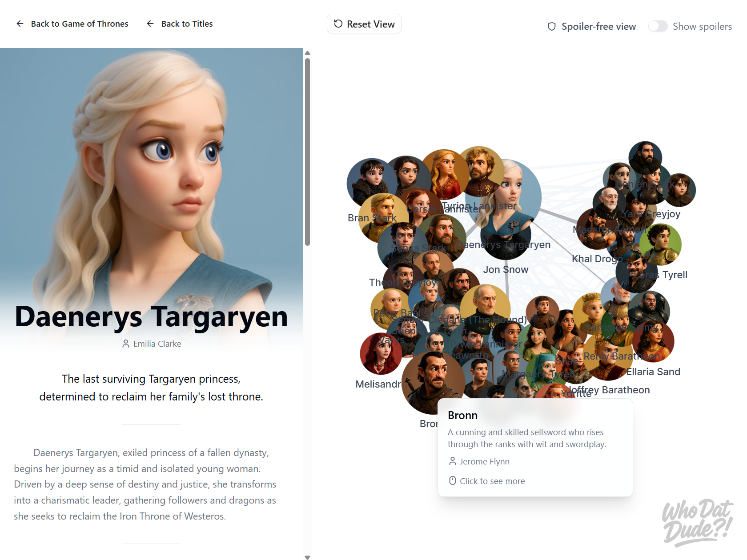Click the person icon beside Jerome Flynn
747x560 pixels.
[452, 461]
